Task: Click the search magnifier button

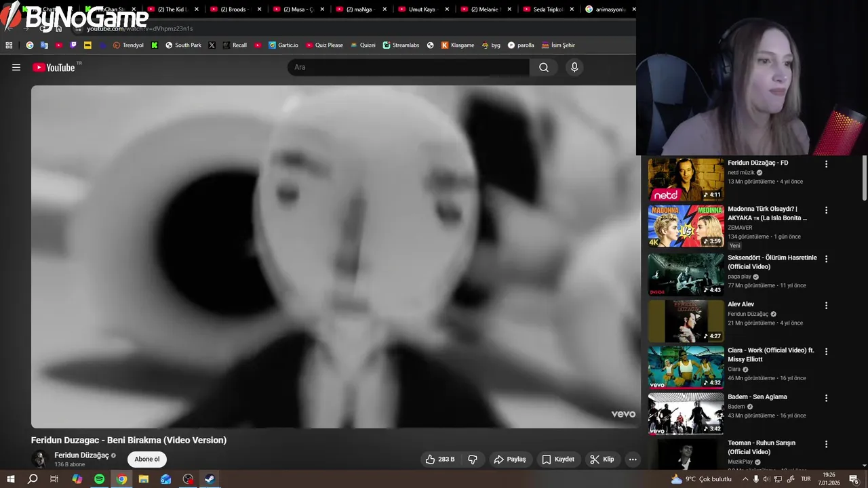Action: (x=543, y=67)
